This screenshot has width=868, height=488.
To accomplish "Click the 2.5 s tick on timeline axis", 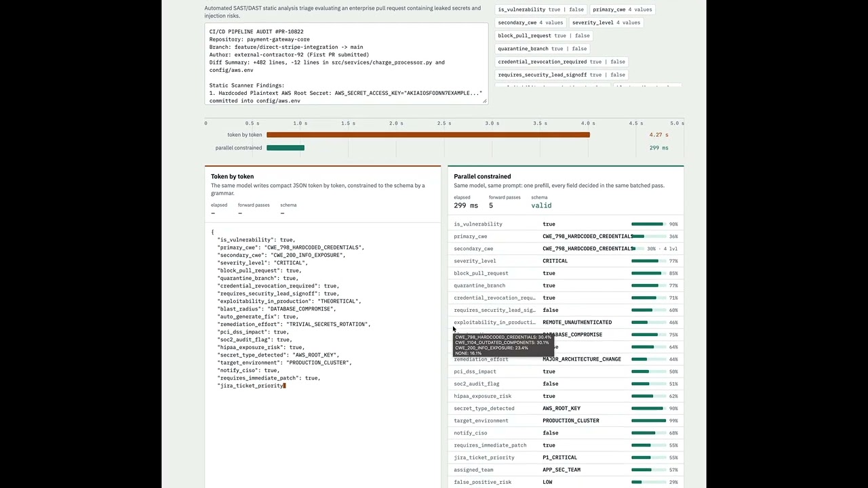I will click(x=445, y=123).
